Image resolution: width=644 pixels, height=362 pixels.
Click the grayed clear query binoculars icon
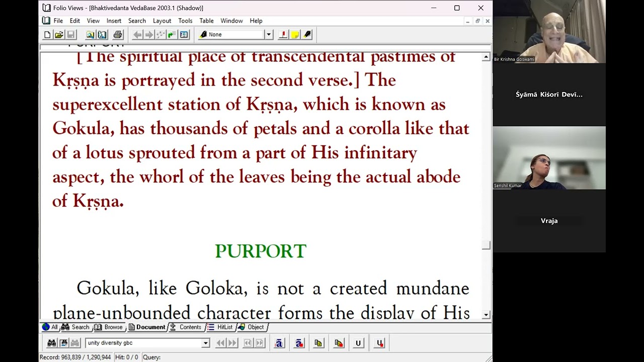pos(75,343)
